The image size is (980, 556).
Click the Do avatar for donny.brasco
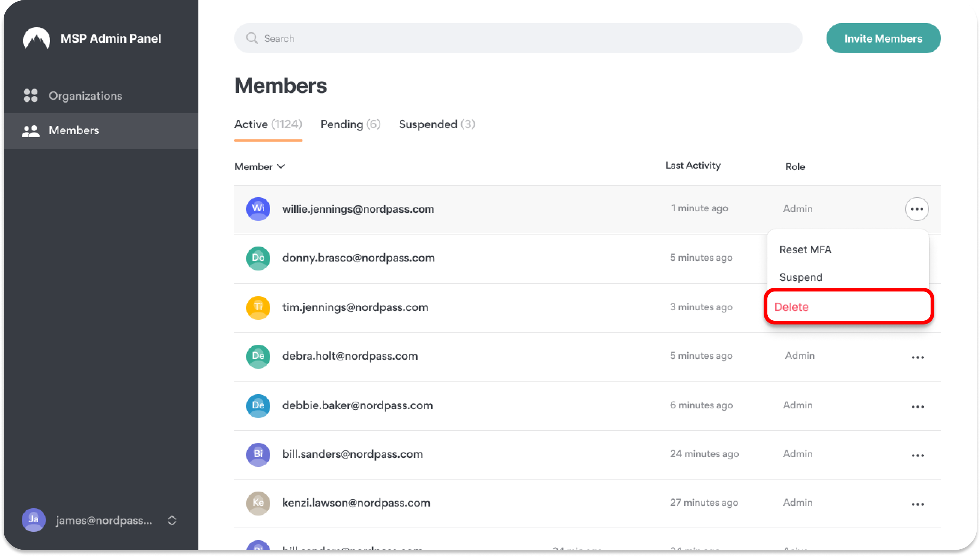point(258,258)
